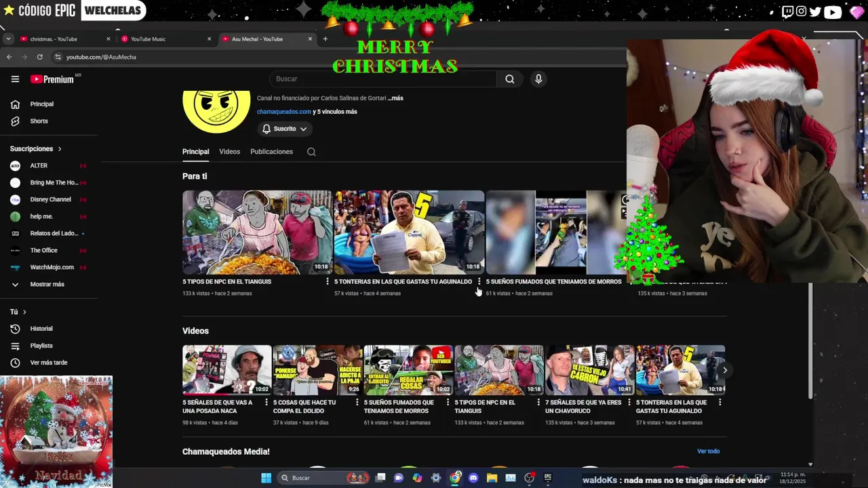The height and width of the screenshot is (488, 868).
Task: Reload the page in browser
Action: click(x=39, y=57)
